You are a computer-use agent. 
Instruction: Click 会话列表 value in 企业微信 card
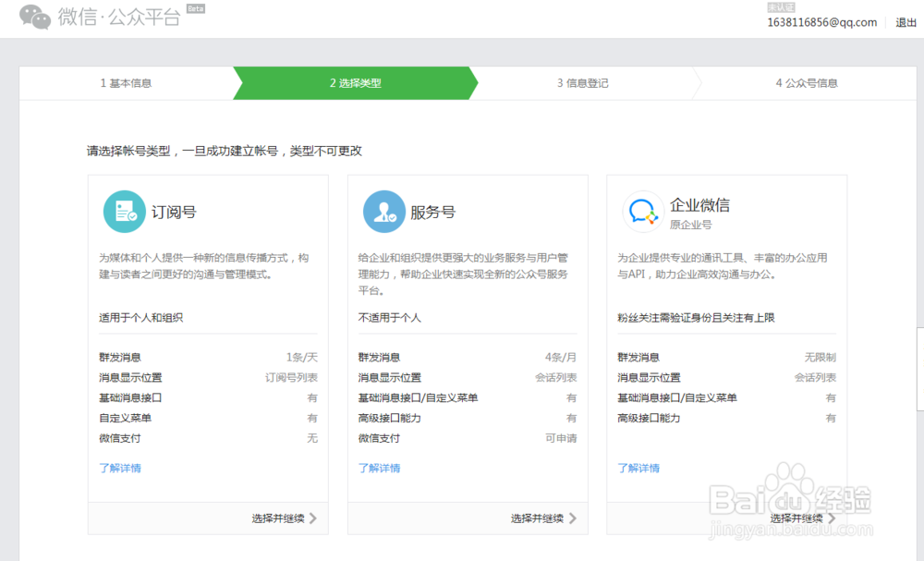815,377
